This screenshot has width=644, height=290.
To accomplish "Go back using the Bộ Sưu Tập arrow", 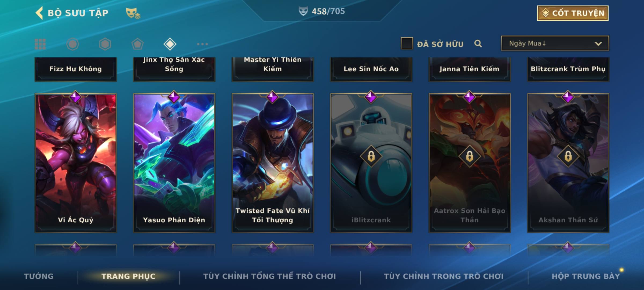I will pos(39,13).
